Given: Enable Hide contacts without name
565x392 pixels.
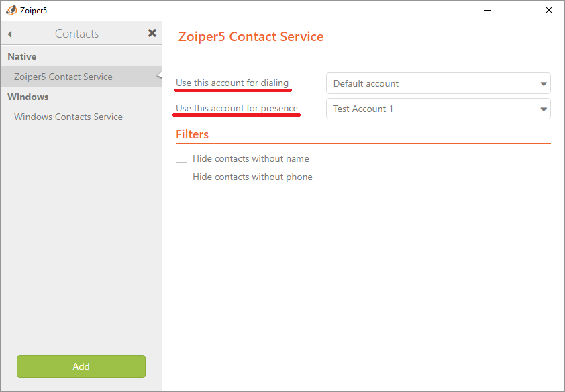Looking at the screenshot, I should (181, 158).
